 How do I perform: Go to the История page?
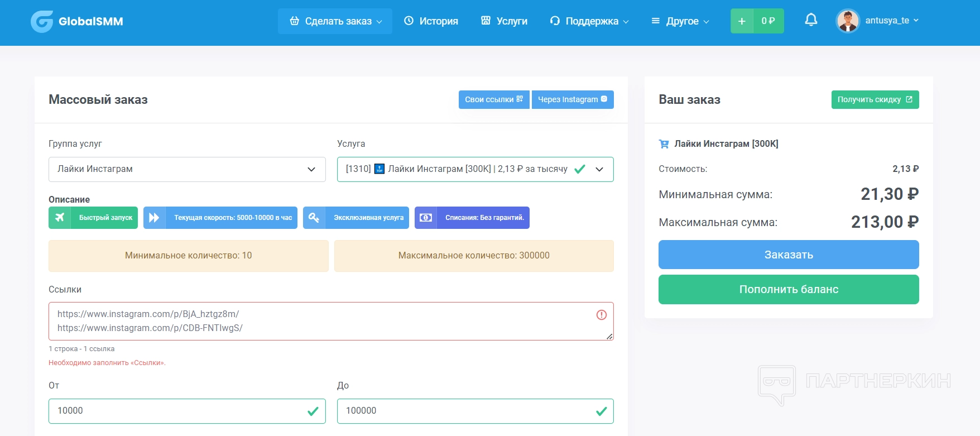(x=431, y=21)
